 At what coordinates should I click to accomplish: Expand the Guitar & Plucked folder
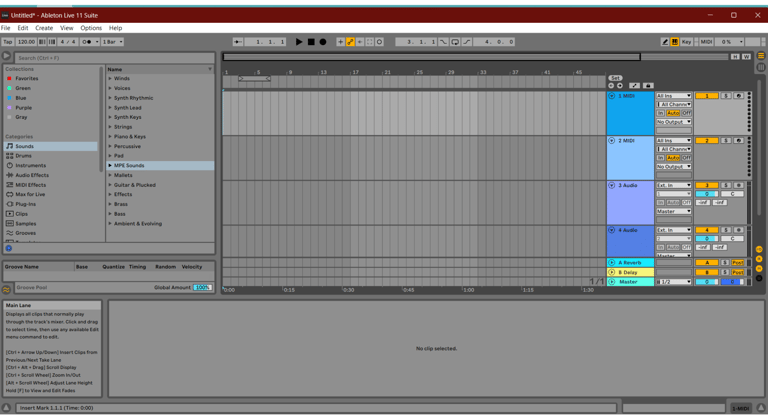click(x=110, y=185)
